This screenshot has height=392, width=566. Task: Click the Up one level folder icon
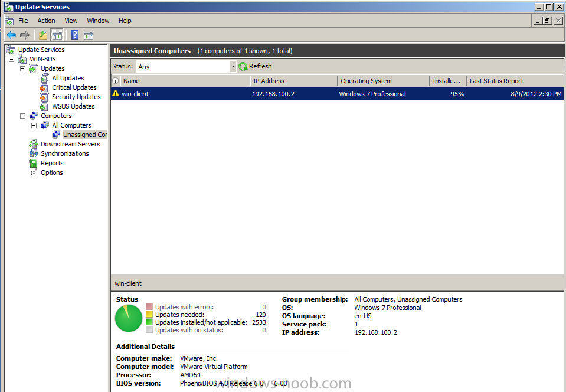coord(43,35)
